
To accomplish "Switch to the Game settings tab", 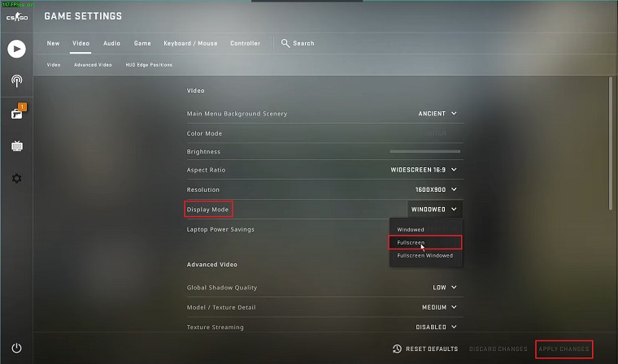I will [x=142, y=43].
